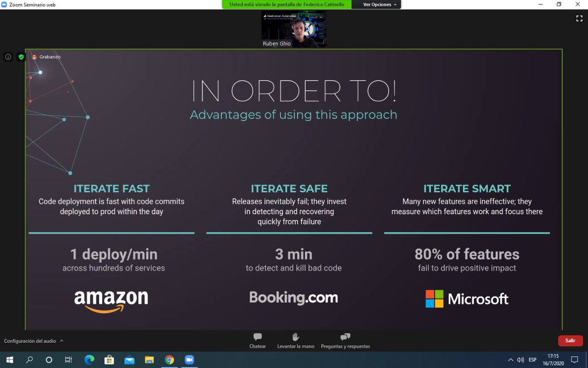Click the meeting information icon
This screenshot has width=588, height=368.
[x=8, y=57]
